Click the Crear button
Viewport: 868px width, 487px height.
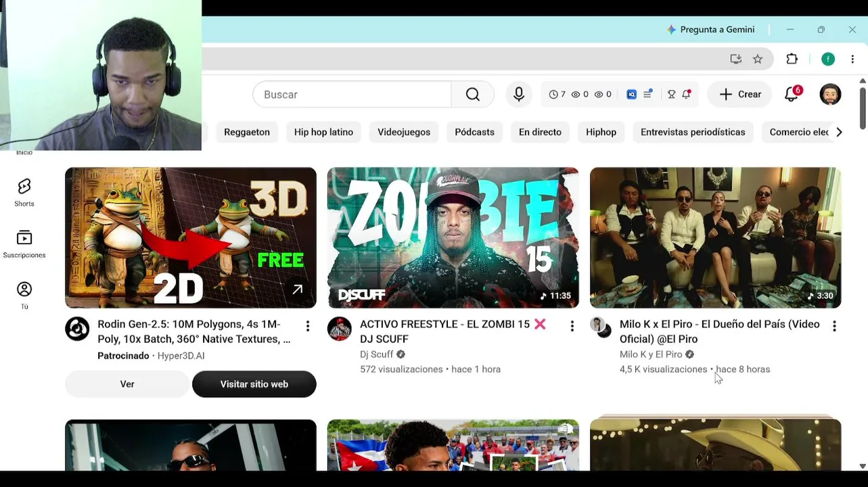pyautogui.click(x=740, y=95)
